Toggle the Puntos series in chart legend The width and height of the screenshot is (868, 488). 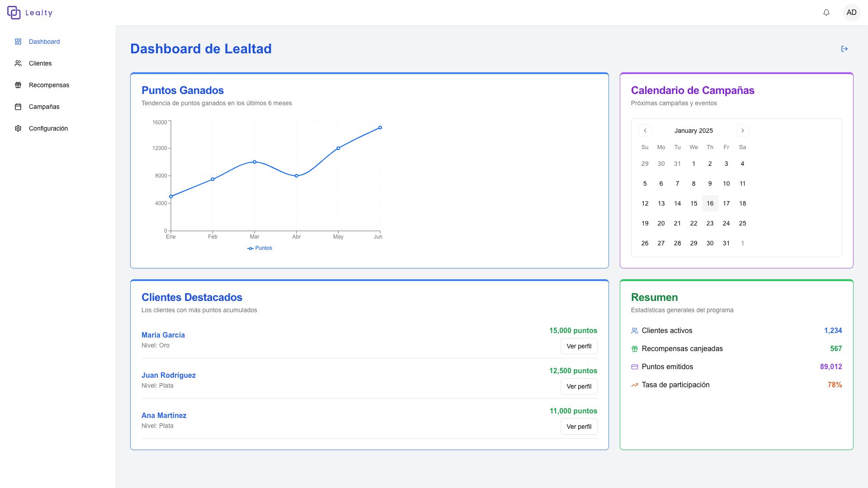click(260, 248)
